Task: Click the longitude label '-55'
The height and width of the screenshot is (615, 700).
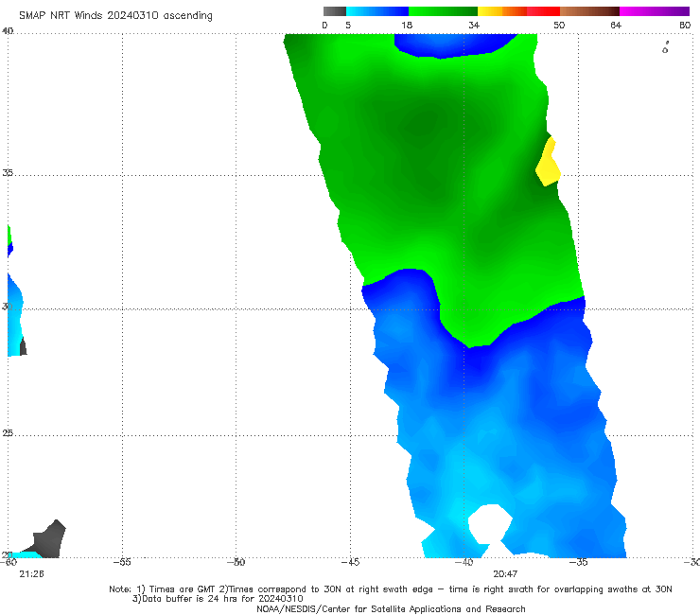Action: 122,562
